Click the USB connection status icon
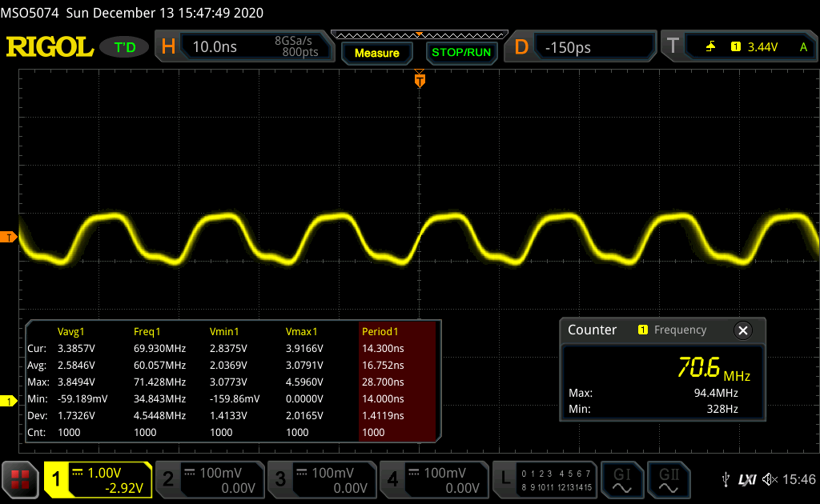This screenshot has height=504, width=820. [x=726, y=479]
